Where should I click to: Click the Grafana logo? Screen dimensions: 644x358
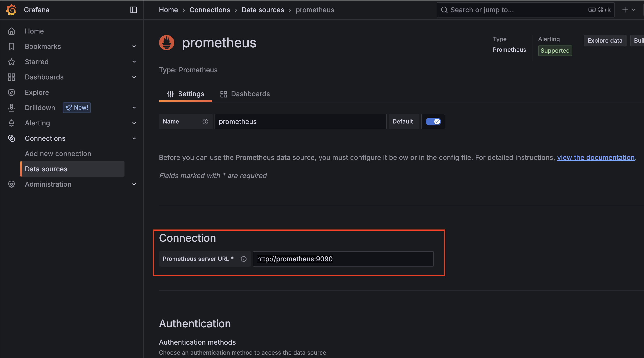(x=11, y=10)
